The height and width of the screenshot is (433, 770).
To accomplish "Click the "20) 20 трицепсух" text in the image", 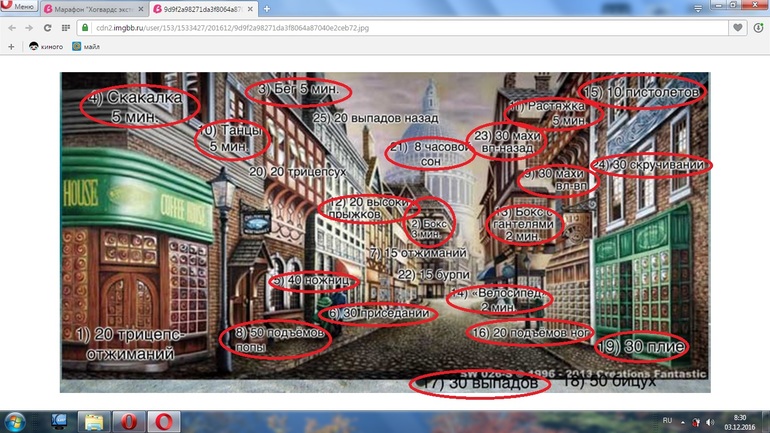I will (298, 171).
